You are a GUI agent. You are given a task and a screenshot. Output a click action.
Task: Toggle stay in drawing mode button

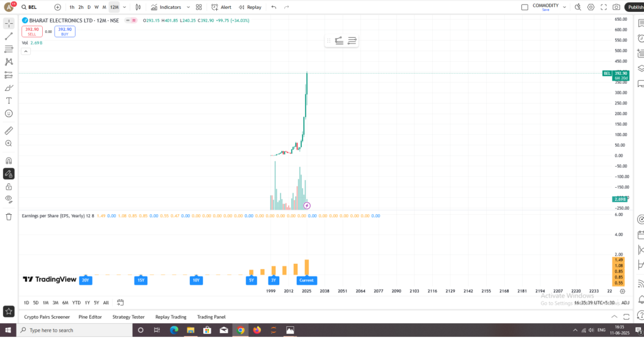tap(9, 174)
